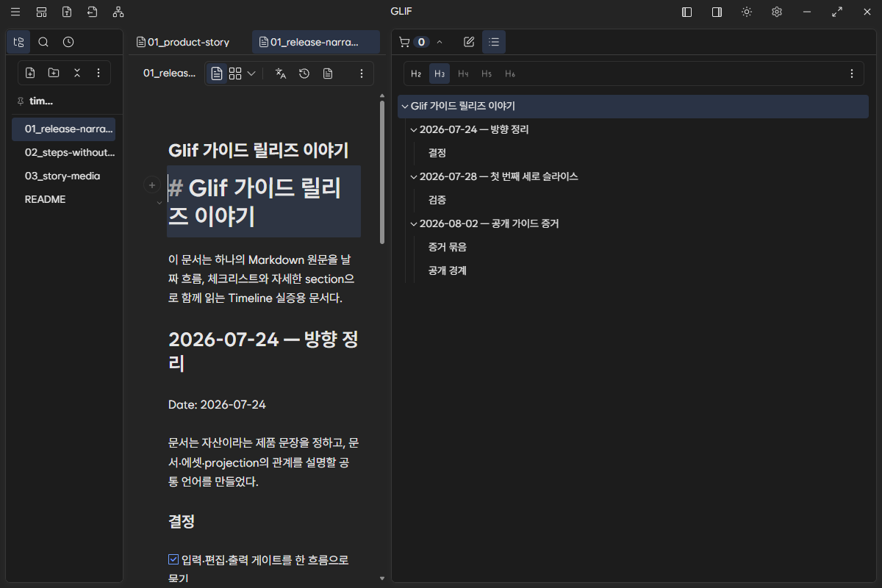The image size is (882, 588).
Task: Switch to the 01_product-story tab
Action: click(183, 42)
